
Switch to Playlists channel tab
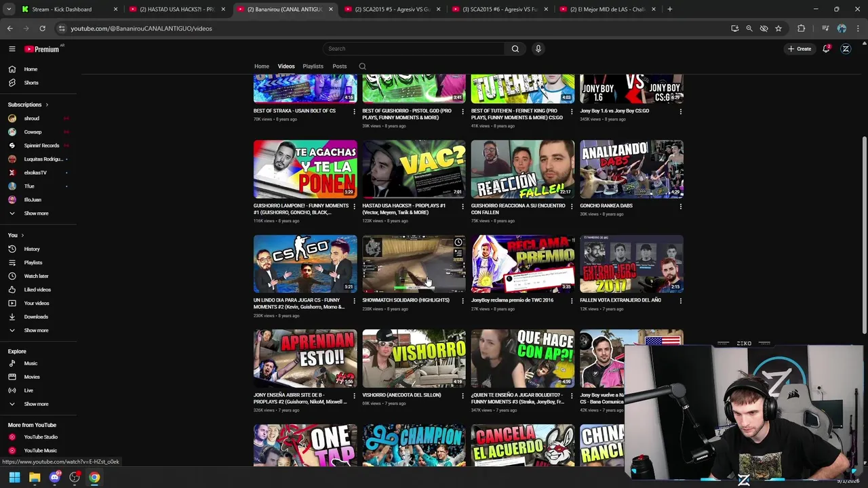313,66
